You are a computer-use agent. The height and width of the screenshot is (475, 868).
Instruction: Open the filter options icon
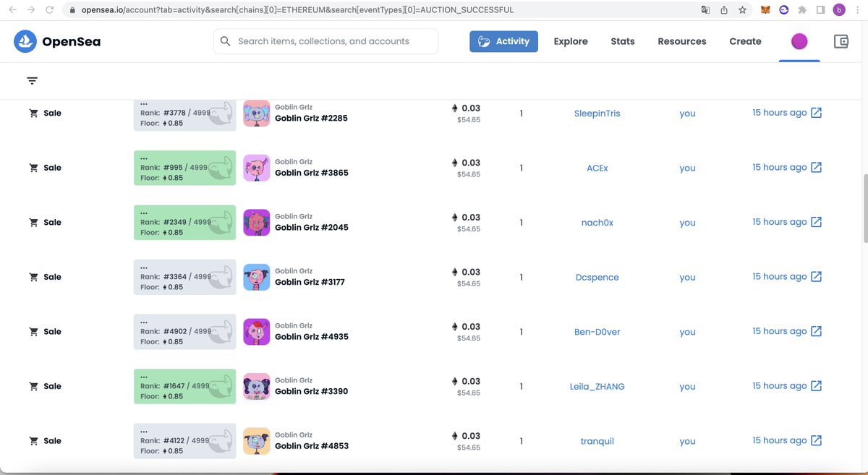click(x=33, y=81)
